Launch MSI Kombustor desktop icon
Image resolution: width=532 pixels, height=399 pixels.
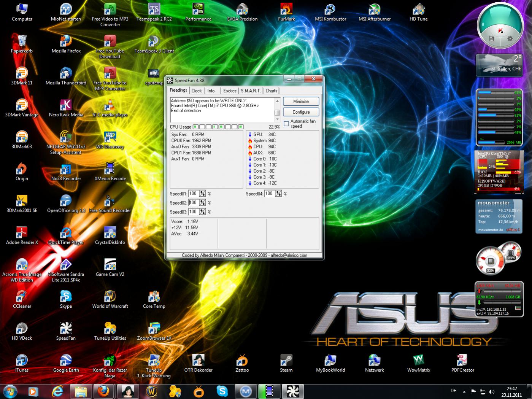pyautogui.click(x=330, y=11)
